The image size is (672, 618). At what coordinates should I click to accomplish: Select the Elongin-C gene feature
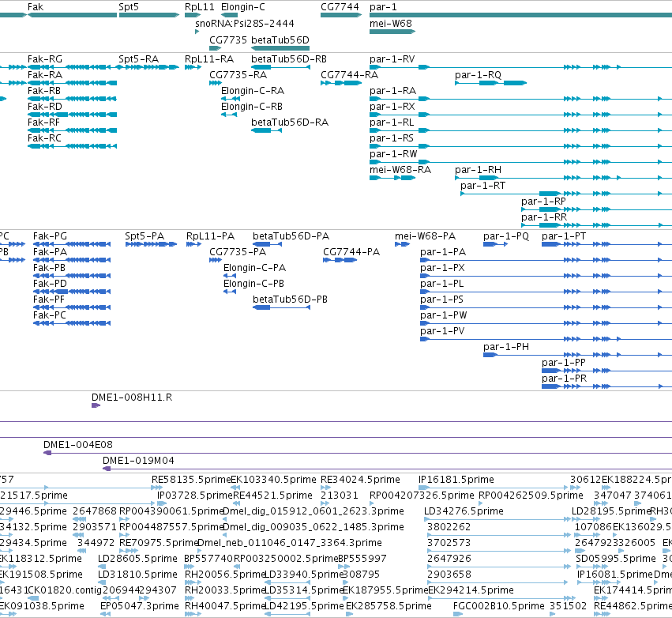(229, 15)
